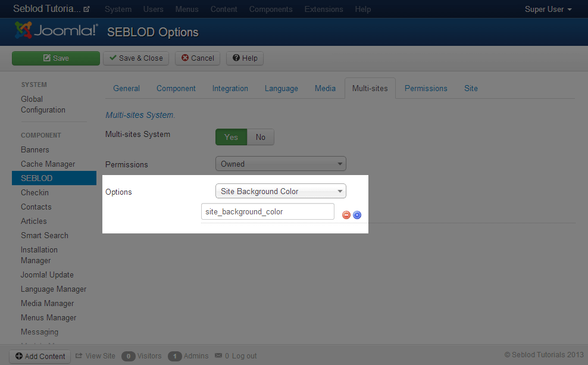Click the Help toolbar button
588x365 pixels.
245,58
